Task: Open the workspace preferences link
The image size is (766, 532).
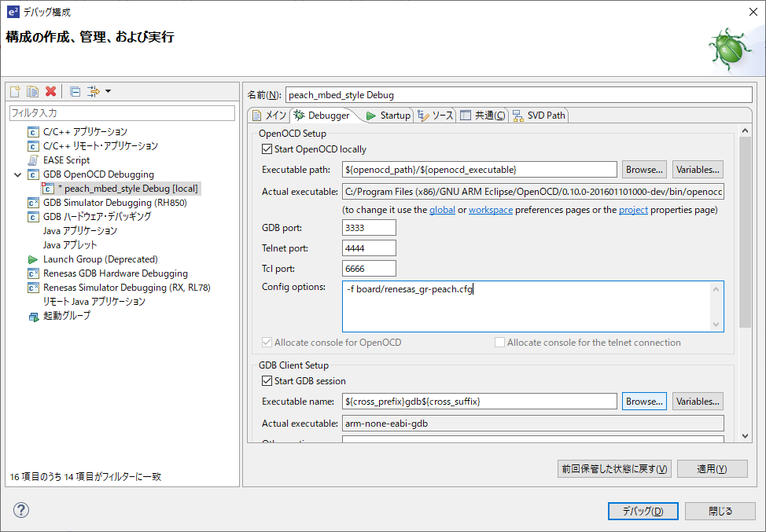Action: tap(491, 210)
